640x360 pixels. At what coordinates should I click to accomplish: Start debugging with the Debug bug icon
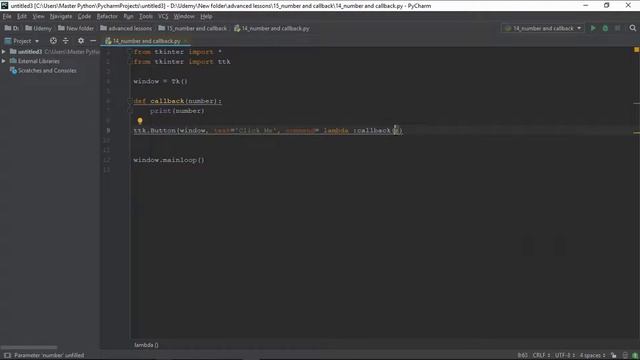[x=605, y=28]
